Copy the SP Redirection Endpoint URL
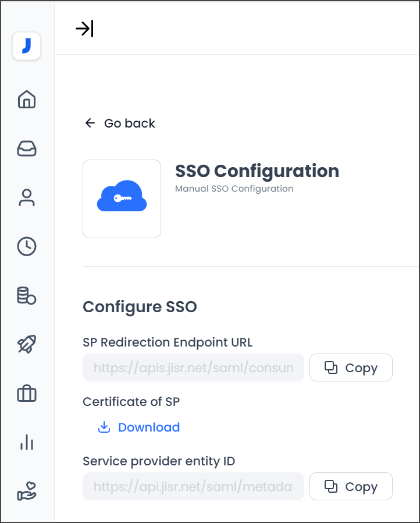Screen dimensions: 420x523 pyautogui.click(x=351, y=367)
